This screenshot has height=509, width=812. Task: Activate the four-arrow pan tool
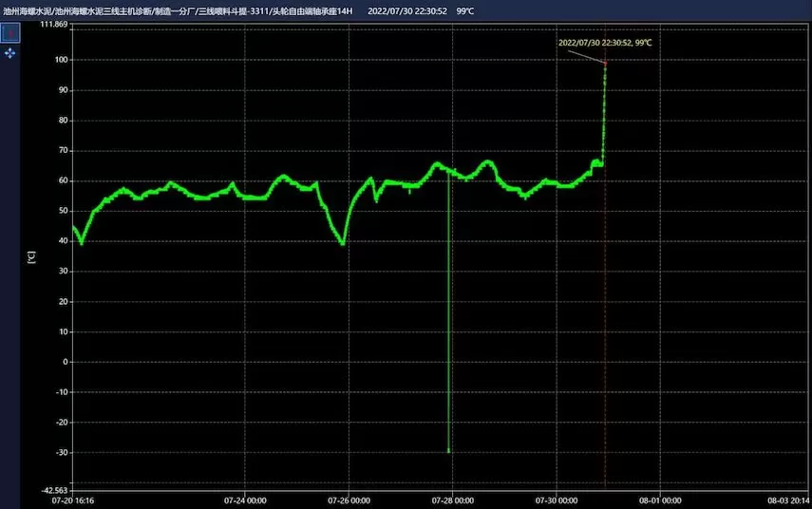coord(10,53)
